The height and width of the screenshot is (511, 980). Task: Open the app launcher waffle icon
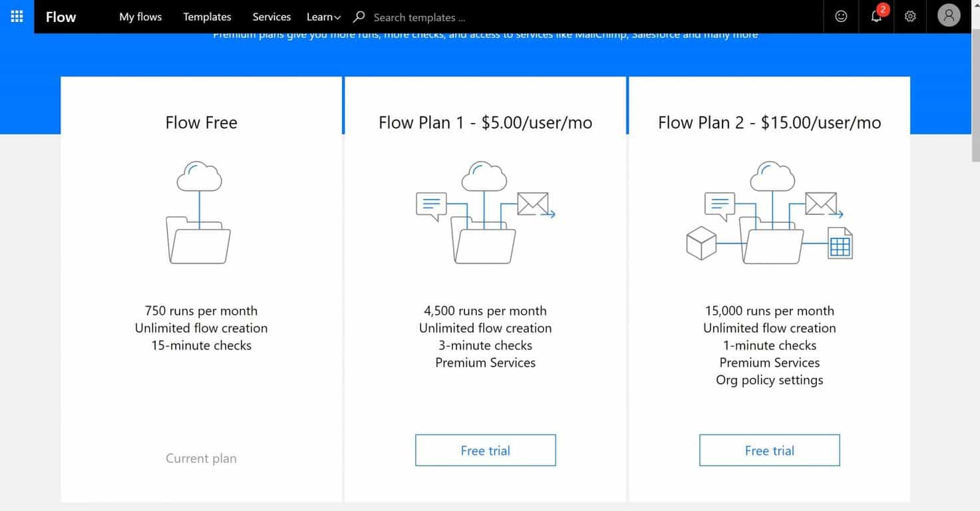[16, 16]
